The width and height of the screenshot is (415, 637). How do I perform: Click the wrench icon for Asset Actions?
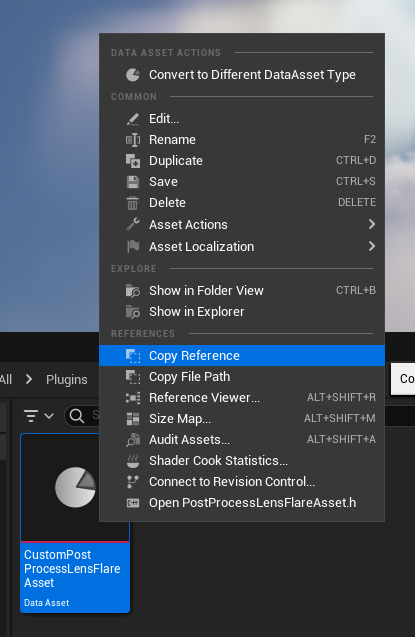coord(133,224)
